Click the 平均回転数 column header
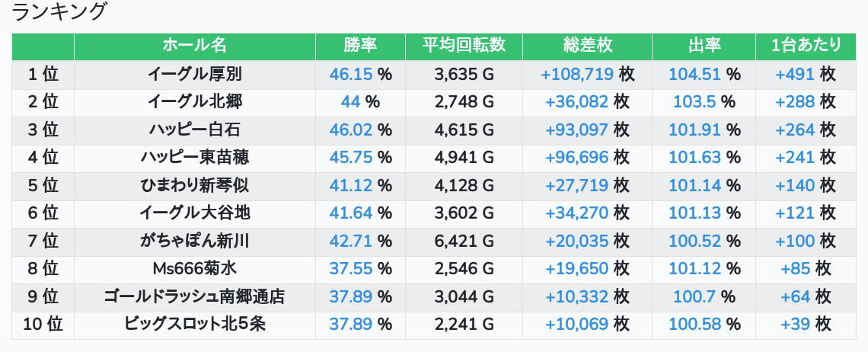Image resolution: width=868 pixels, height=352 pixels. 464,46
